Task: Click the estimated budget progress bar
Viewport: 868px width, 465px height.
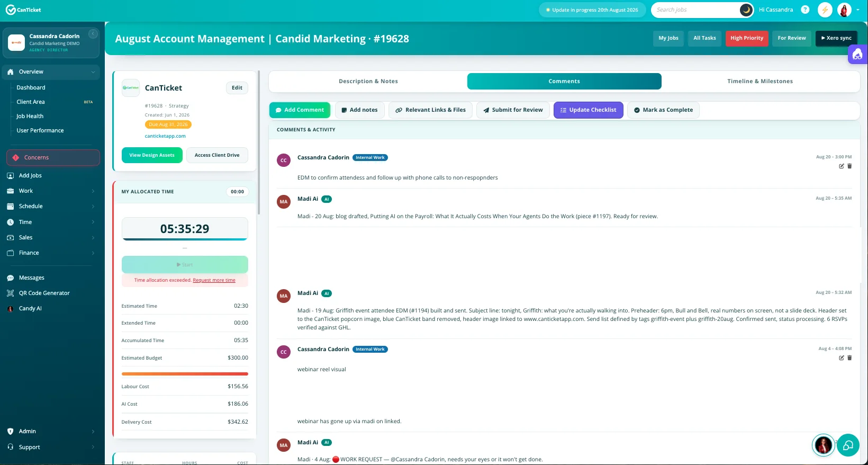Action: click(185, 374)
